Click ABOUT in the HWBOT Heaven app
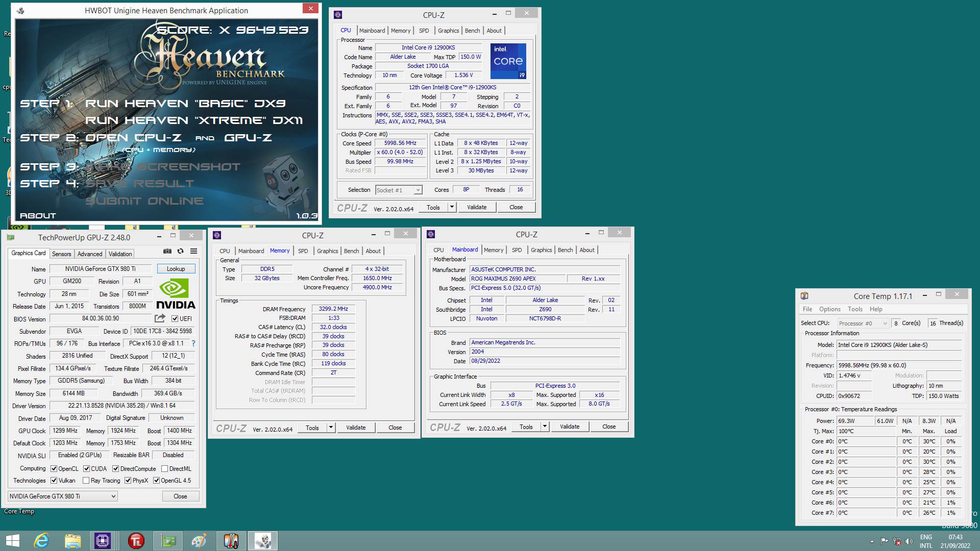Screen dimensions: 980x551 (38, 216)
